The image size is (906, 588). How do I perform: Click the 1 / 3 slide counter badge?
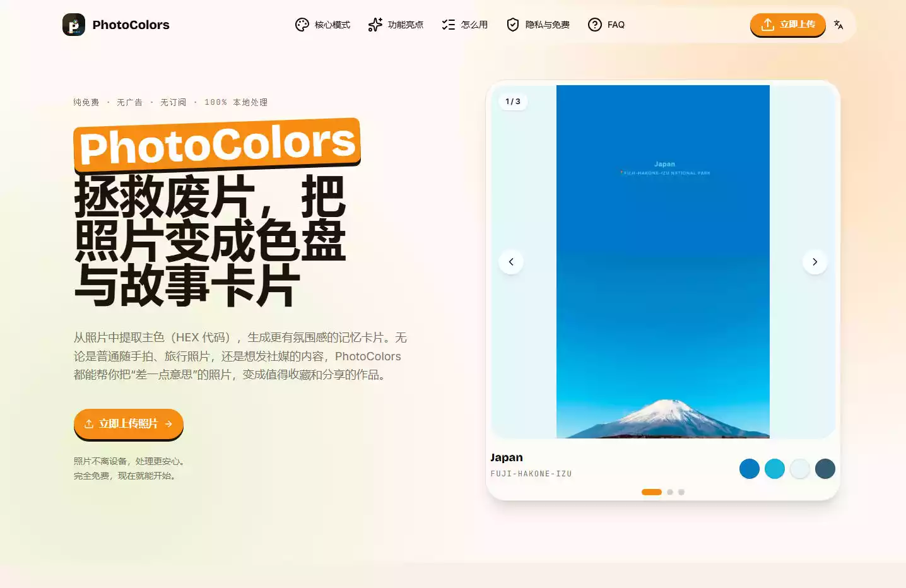[x=513, y=102]
